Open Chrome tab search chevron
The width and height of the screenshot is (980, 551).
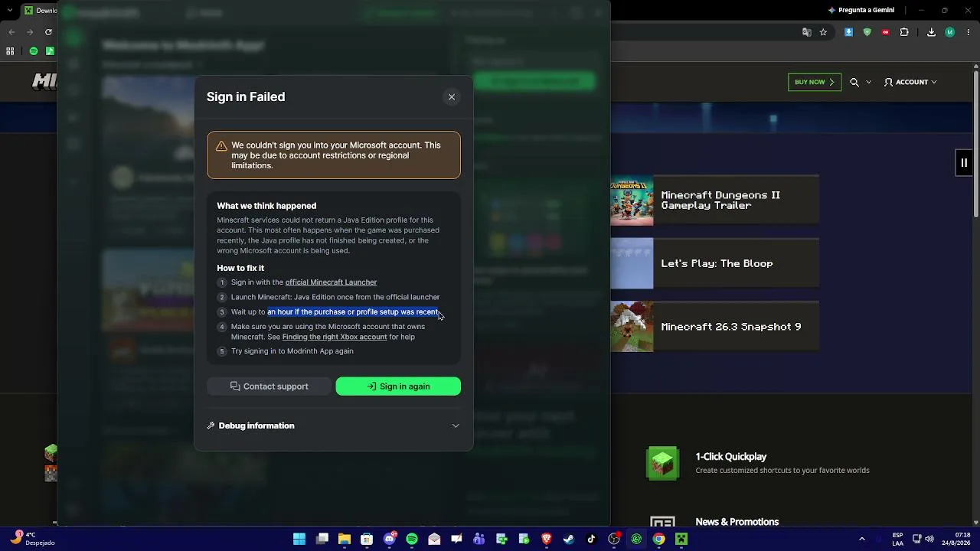[10, 11]
